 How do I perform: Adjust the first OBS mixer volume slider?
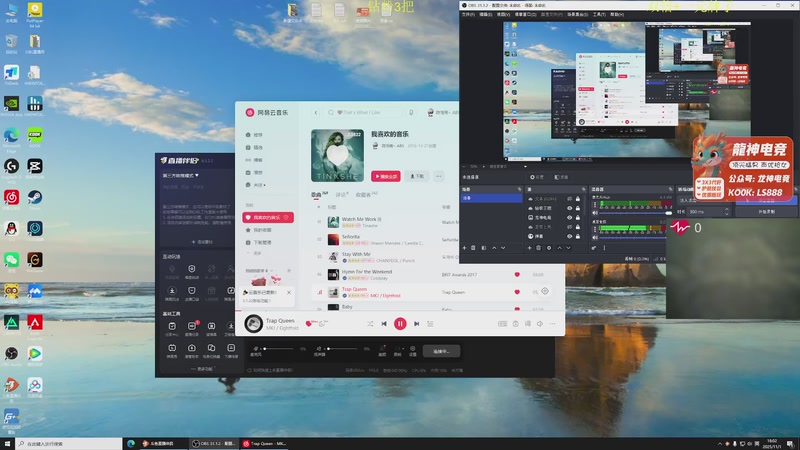click(636, 213)
